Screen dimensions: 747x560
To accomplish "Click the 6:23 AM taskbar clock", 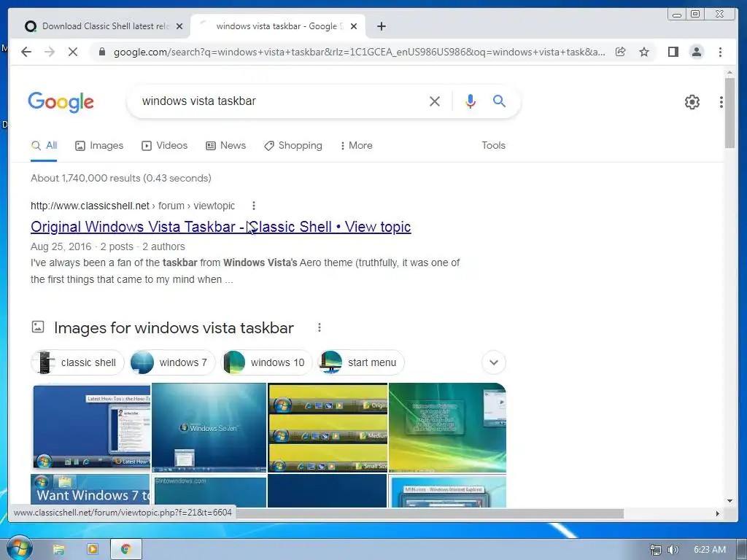I will pos(709,550).
